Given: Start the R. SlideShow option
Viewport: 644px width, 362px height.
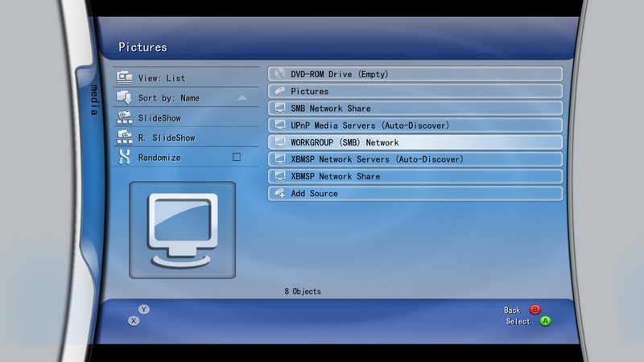Looking at the screenshot, I should 166,138.
